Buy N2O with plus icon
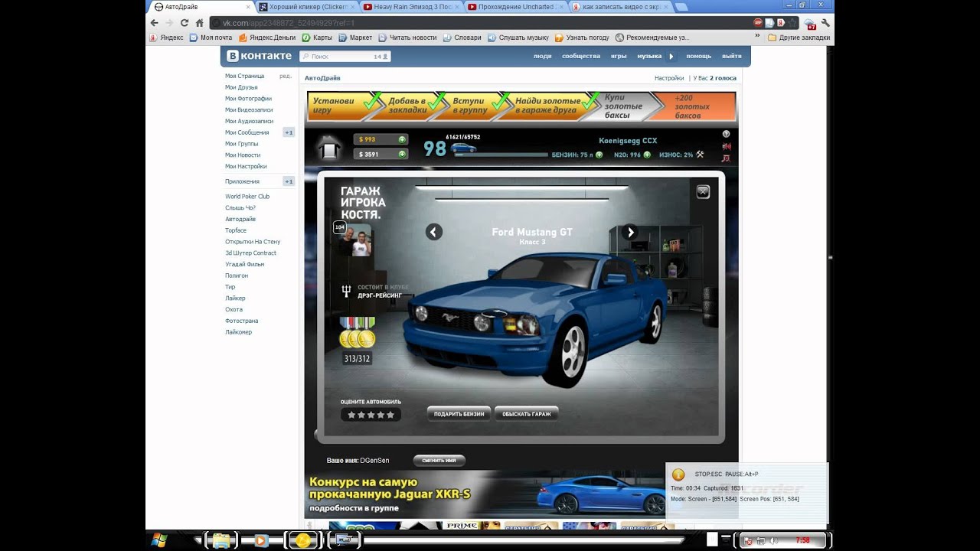Screen dimensions: 980x551 [647, 155]
